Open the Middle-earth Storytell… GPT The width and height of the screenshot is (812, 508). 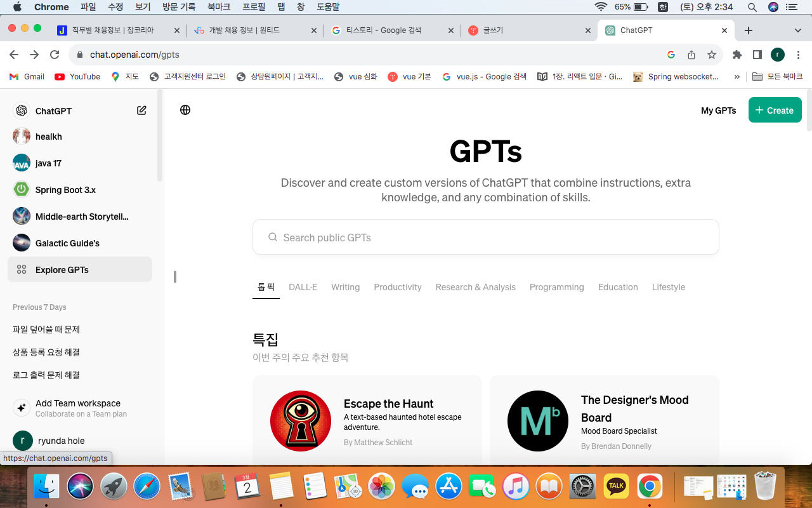pyautogui.click(x=80, y=217)
